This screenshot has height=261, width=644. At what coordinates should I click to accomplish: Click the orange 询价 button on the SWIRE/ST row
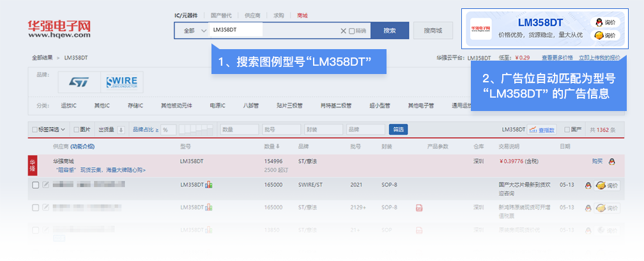click(x=607, y=186)
